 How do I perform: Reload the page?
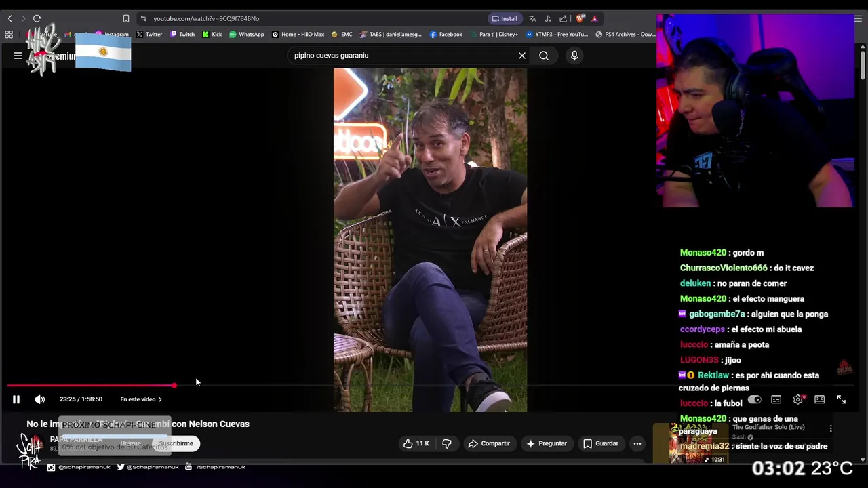point(37,18)
